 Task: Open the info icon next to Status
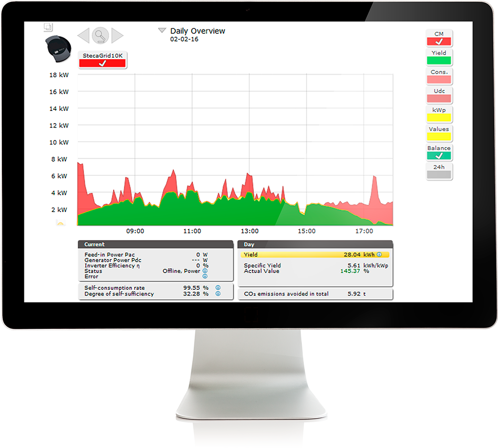point(205,271)
